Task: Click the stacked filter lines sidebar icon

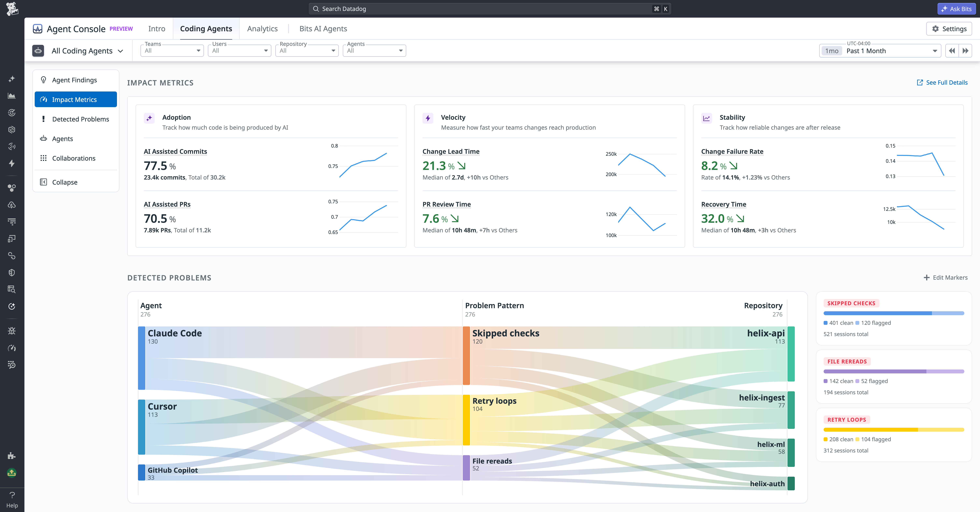Action: point(12,222)
